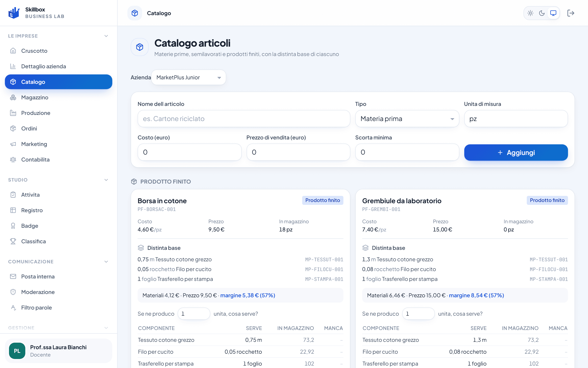Click the cube icon beside top-bar Catalogo title
The image size is (588, 368).
135,13
